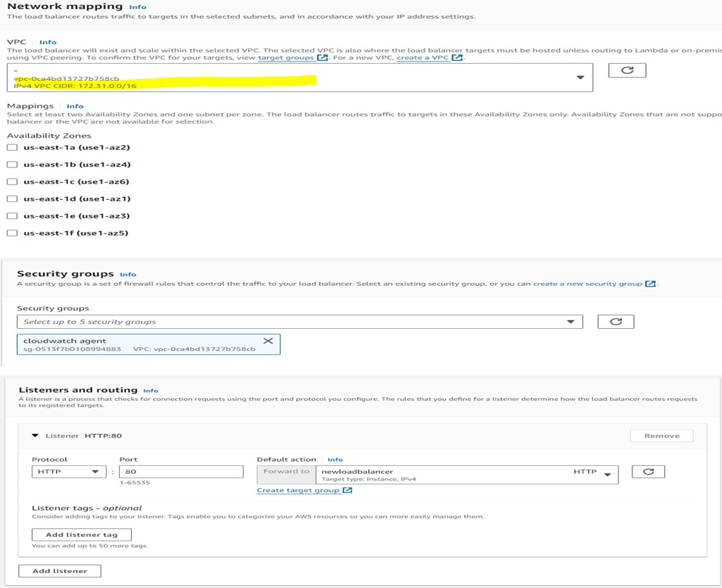
Task: Check the us-east-1a availability zone
Action: point(12,147)
